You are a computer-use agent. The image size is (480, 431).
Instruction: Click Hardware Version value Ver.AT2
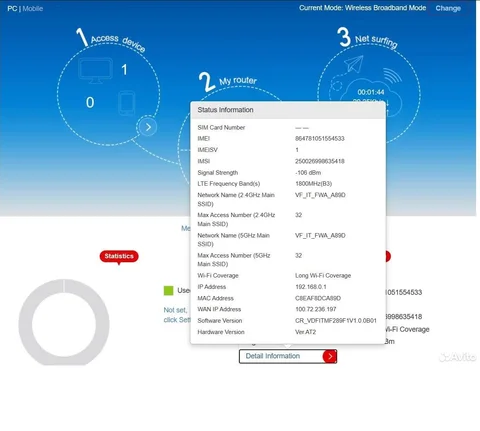click(x=305, y=332)
